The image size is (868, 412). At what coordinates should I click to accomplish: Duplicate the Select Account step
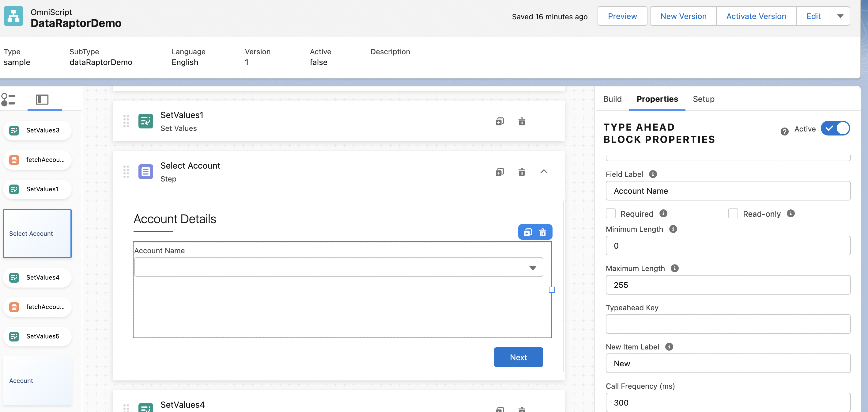pos(500,172)
